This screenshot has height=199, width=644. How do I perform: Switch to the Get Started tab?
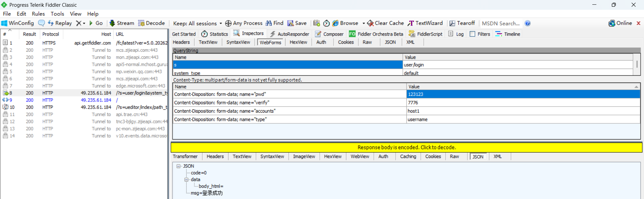[184, 34]
